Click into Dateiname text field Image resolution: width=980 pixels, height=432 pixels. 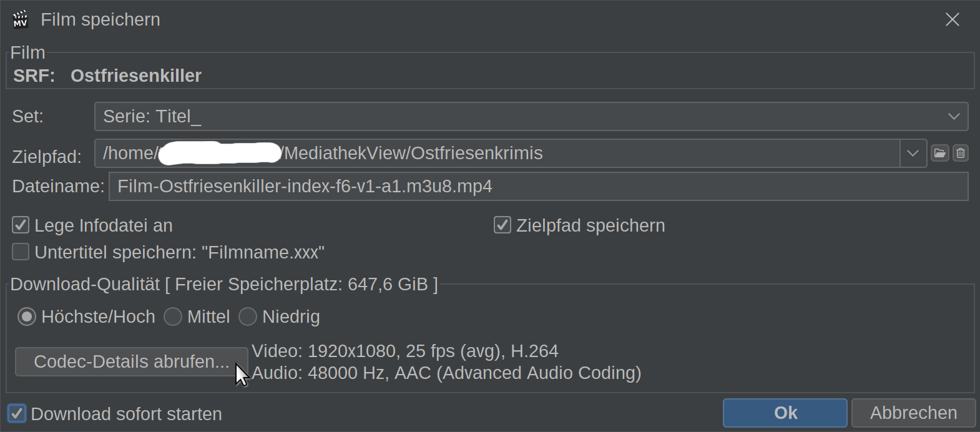[x=539, y=187]
